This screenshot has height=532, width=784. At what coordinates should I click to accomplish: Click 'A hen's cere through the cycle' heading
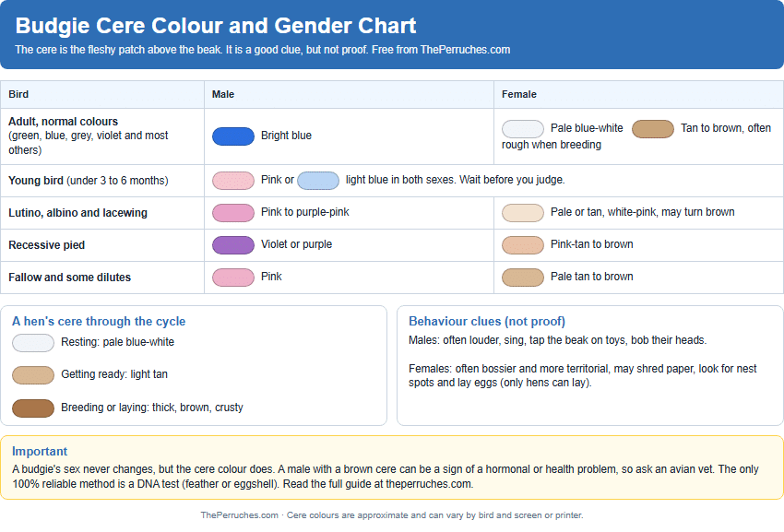[99, 321]
